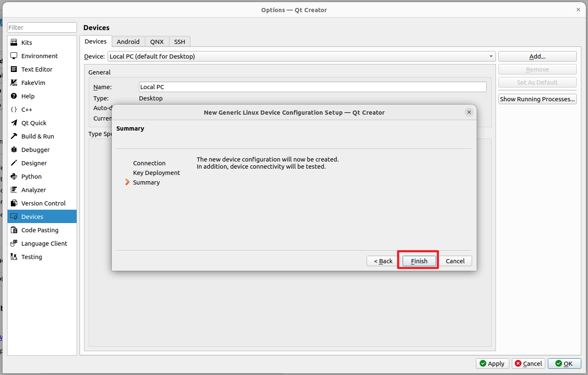Select Build & Run category label
Image resolution: width=588 pixels, height=375 pixels.
[38, 136]
